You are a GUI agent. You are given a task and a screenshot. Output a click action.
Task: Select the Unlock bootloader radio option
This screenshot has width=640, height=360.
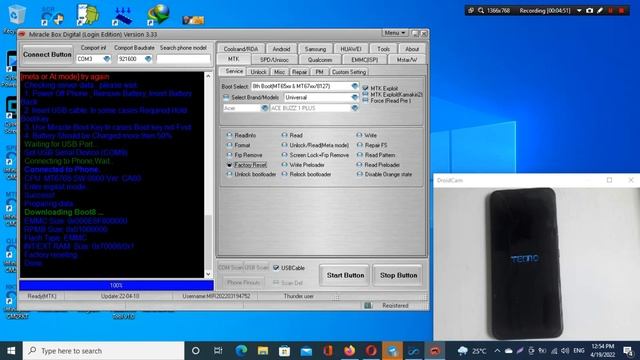(x=229, y=174)
